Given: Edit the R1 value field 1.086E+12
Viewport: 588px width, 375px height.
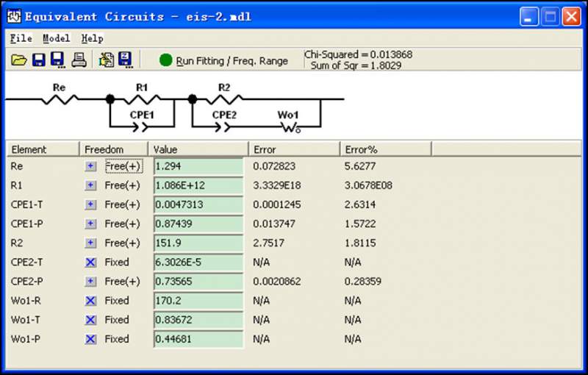Looking at the screenshot, I should (198, 185).
